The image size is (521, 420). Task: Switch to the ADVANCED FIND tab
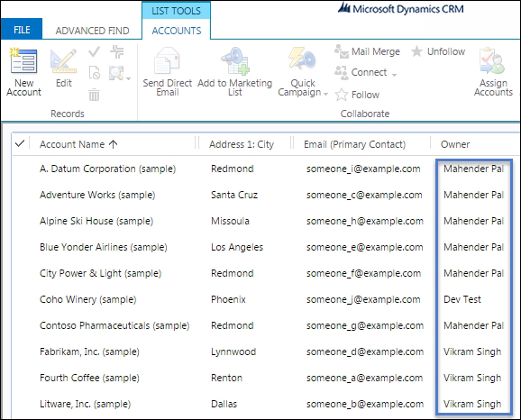pyautogui.click(x=92, y=31)
